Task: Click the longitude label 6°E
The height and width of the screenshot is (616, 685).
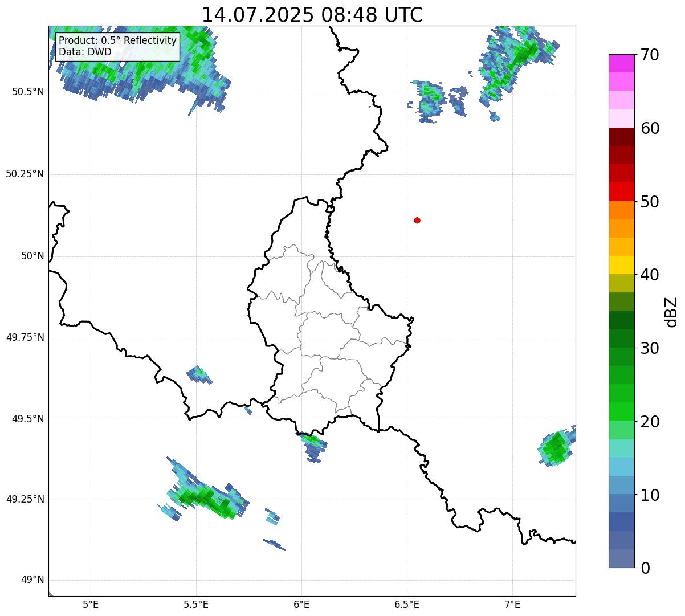Action: (301, 604)
